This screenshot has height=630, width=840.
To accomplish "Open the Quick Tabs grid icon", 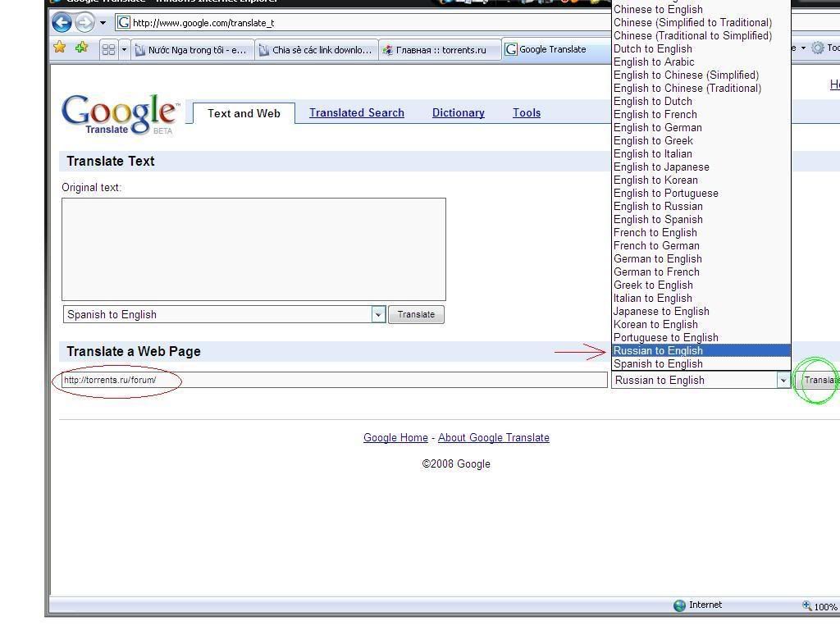I will pos(108,49).
